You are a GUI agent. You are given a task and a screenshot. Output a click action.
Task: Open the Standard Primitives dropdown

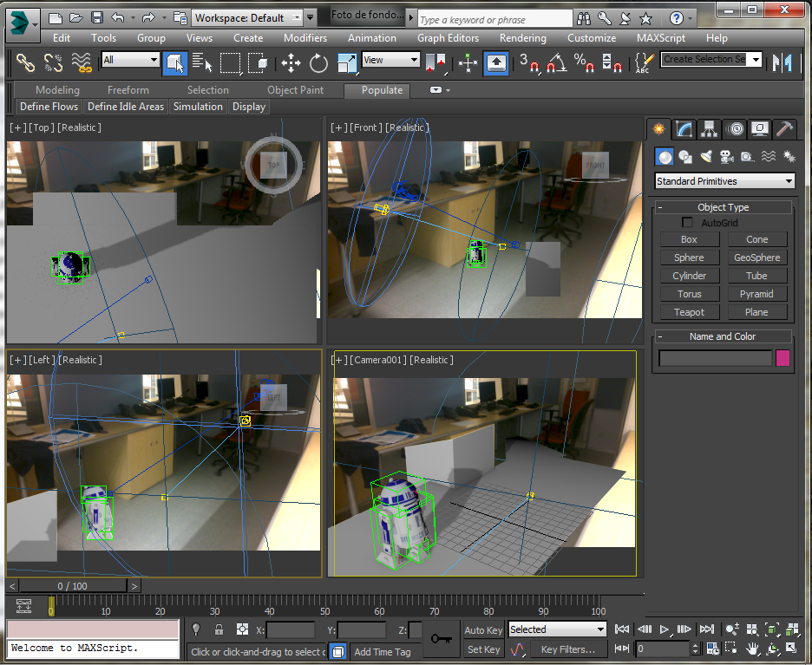coord(724,180)
